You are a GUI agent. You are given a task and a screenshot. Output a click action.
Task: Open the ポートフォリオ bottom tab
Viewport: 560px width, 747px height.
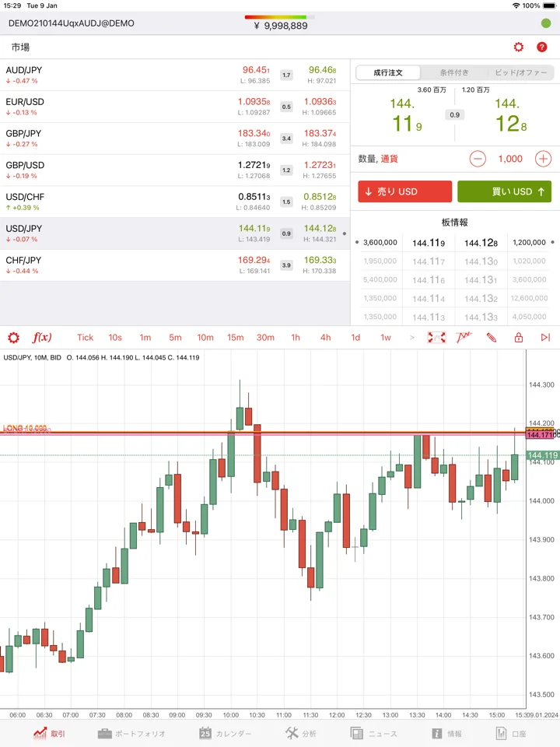[131, 734]
